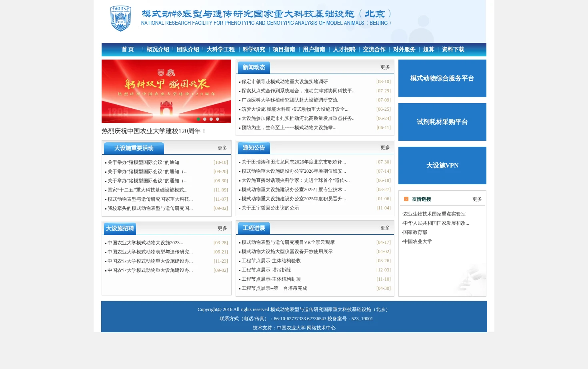Open 猪模型国际会议 notice dated 10-10

point(143,162)
